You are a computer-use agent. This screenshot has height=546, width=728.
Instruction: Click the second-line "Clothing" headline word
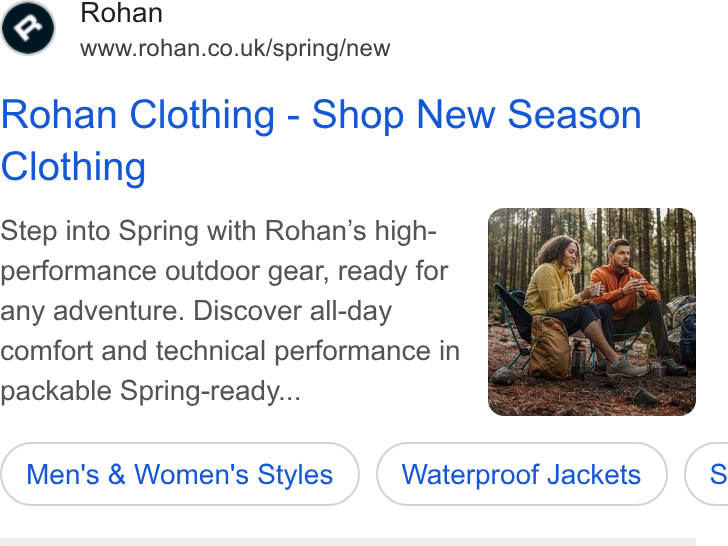coord(73,167)
